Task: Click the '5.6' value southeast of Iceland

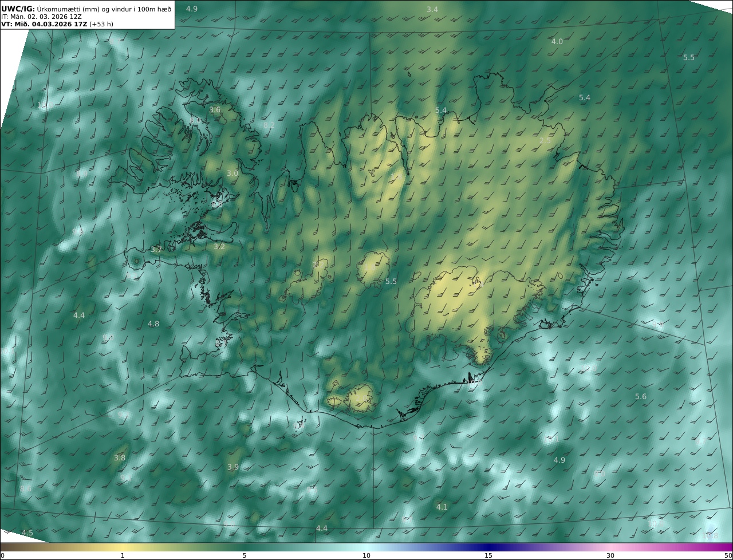Action: pos(641,397)
